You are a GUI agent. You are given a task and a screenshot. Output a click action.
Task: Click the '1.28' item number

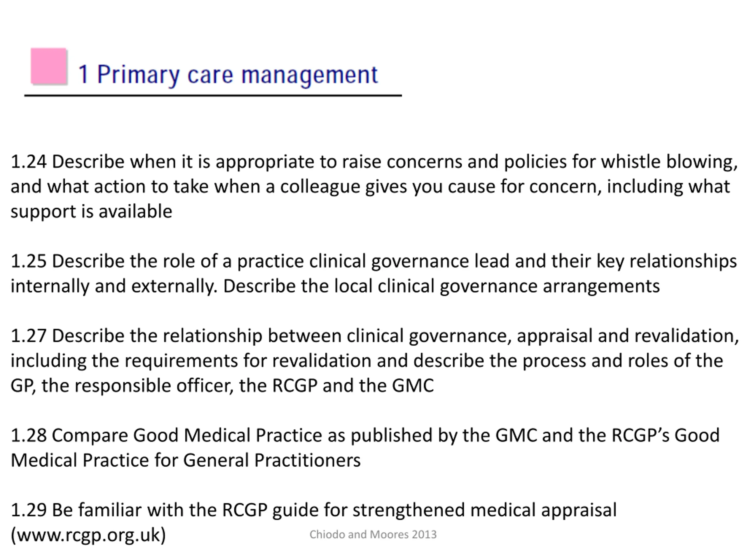pos(29,435)
